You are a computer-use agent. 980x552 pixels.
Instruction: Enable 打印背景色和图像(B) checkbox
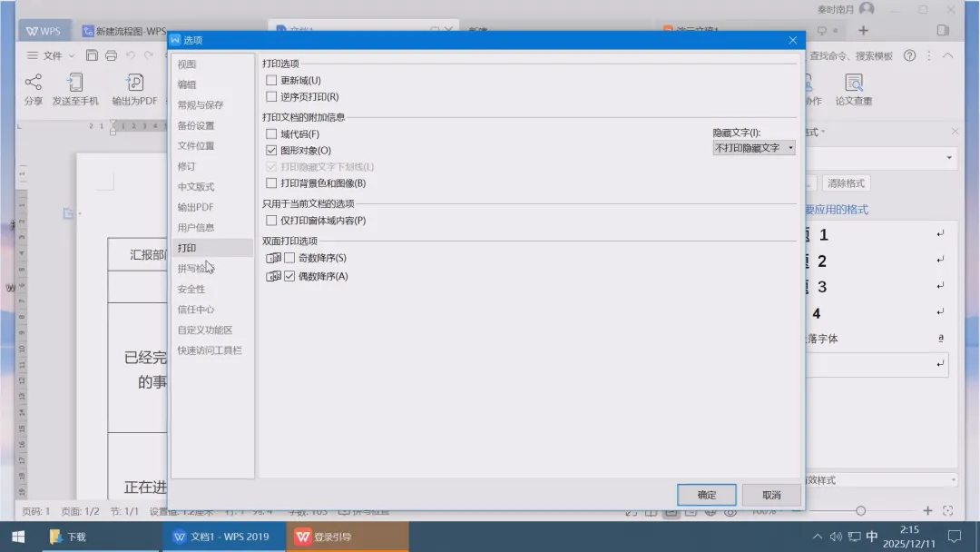[271, 183]
